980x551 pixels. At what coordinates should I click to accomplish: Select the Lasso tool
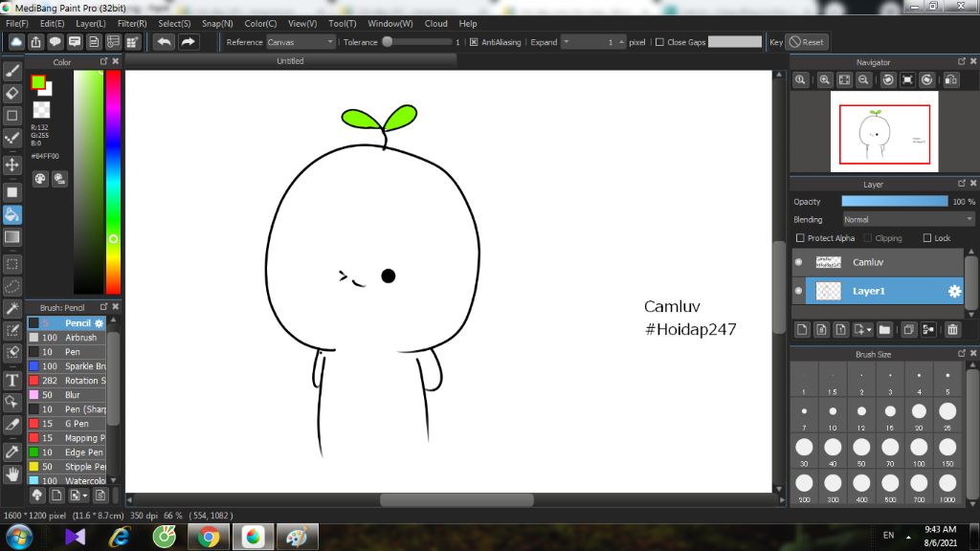point(11,287)
